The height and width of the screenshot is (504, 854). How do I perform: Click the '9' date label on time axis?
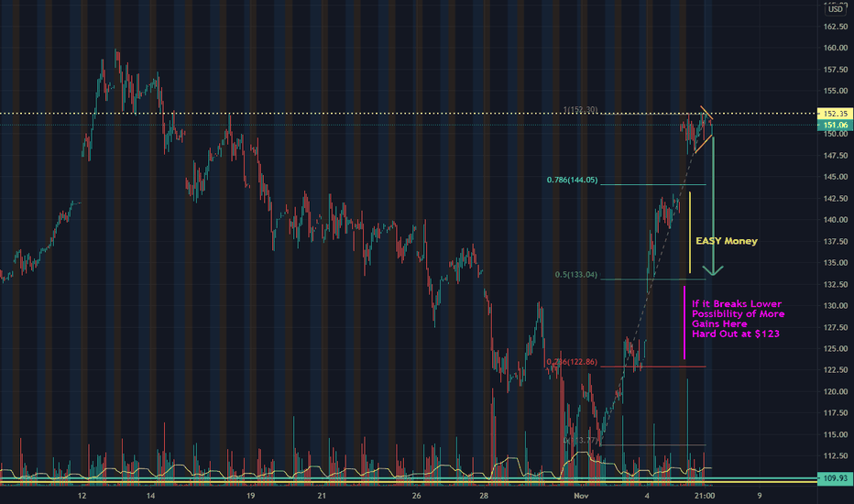[x=760, y=496]
